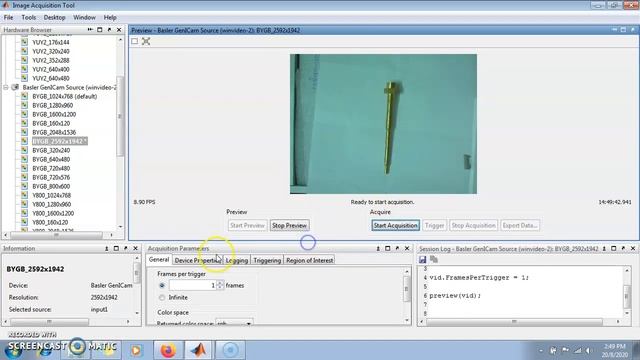The height and width of the screenshot is (360, 640).
Task: Copy the session log with copy icon
Action: pyautogui.click(x=434, y=259)
